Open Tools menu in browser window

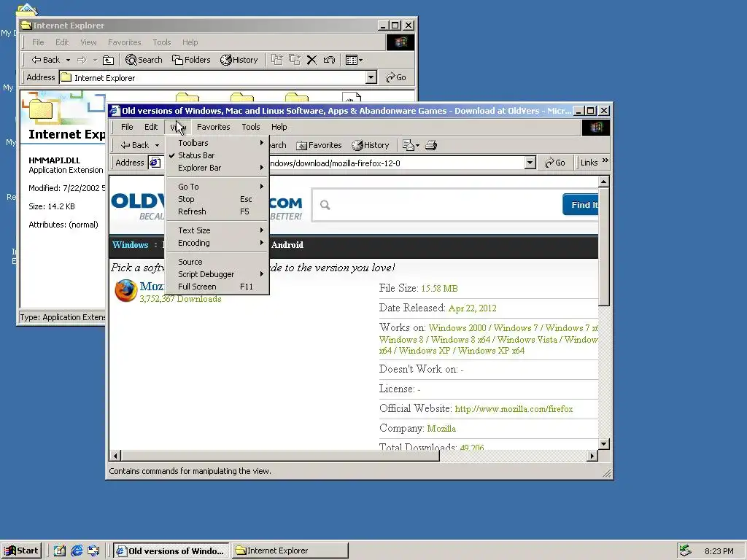251,127
